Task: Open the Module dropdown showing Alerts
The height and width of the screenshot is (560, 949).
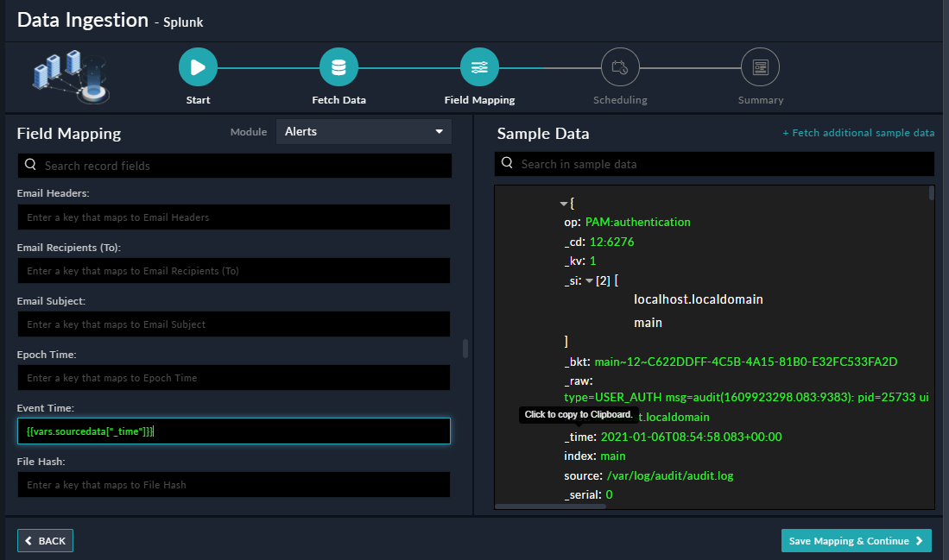Action: click(x=364, y=132)
